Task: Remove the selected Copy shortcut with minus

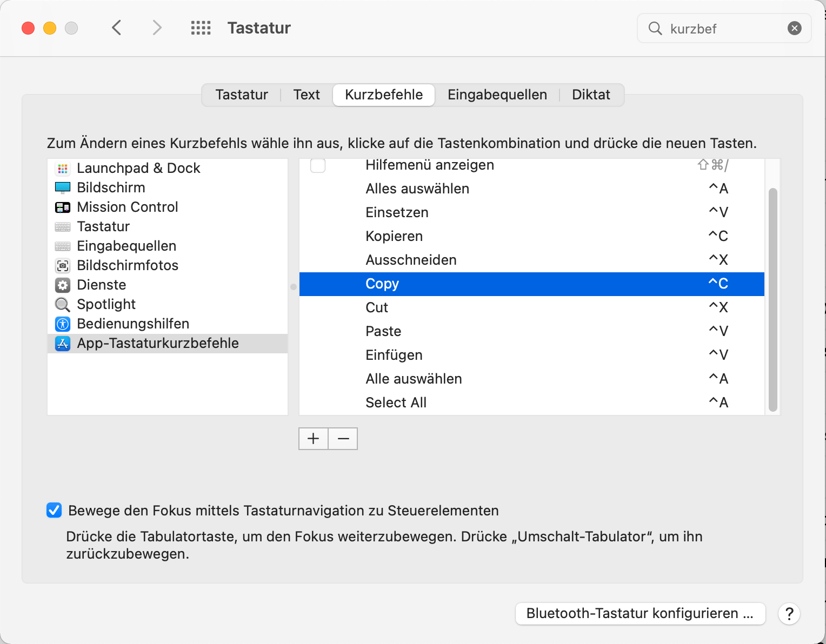Action: 343,438
